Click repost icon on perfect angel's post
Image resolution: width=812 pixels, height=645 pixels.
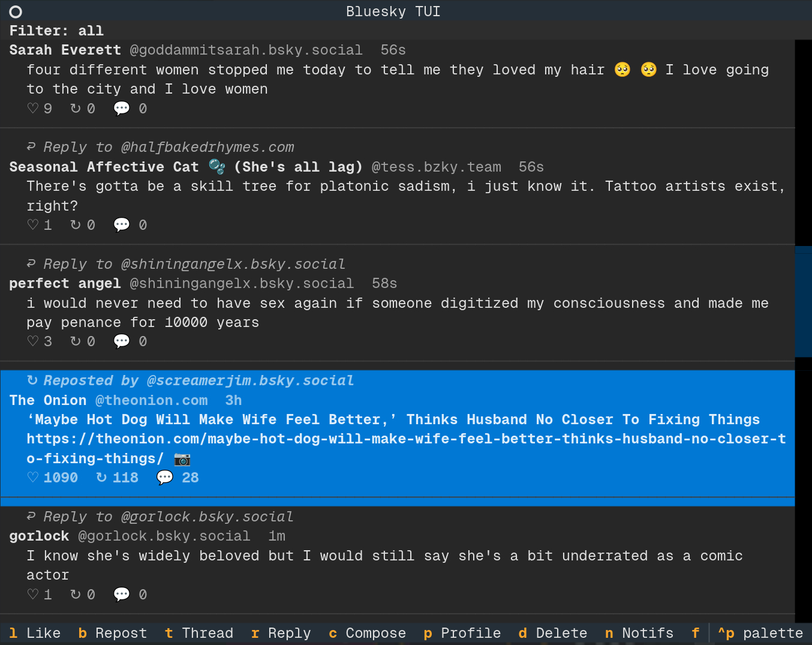[x=76, y=341]
